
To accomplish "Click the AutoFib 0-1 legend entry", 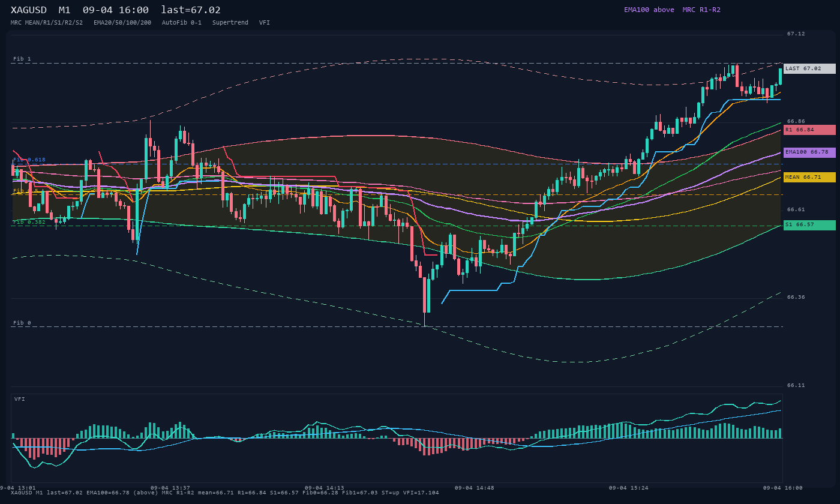I will (x=182, y=23).
